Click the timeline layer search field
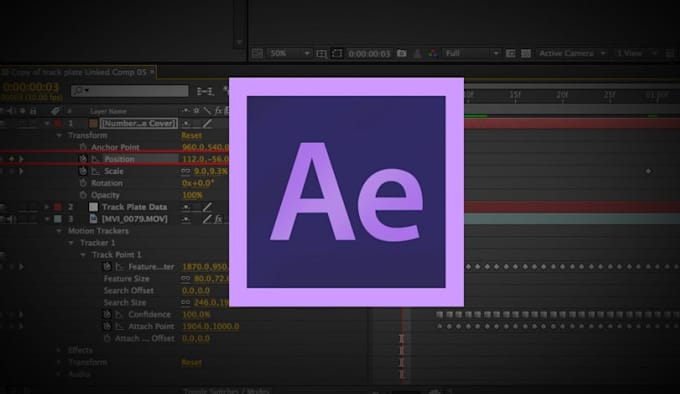 click(x=130, y=91)
